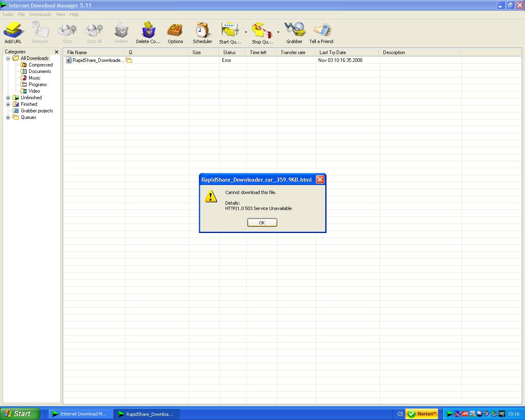525x420 pixels.
Task: Switch to Internet Download Manager taskbar button
Action: 81,414
